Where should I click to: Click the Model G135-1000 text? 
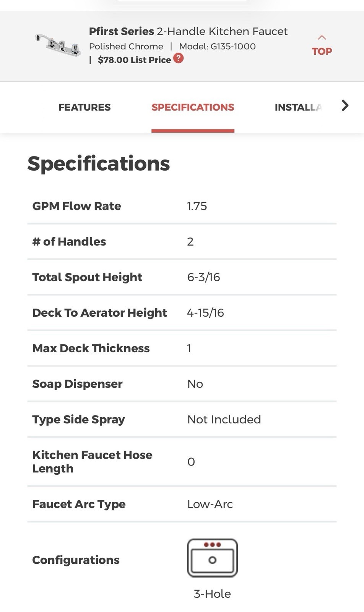[217, 47]
